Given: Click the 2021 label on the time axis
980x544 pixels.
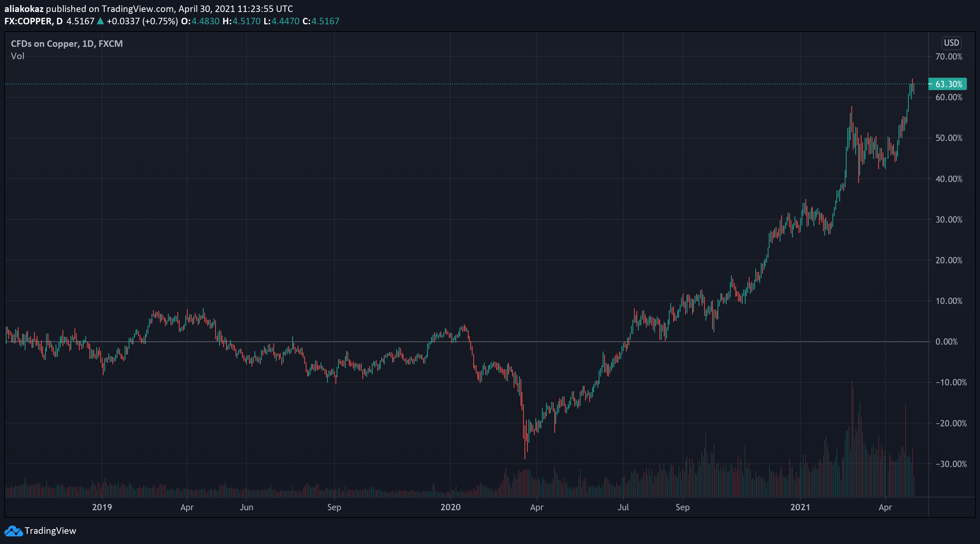Looking at the screenshot, I should tap(800, 507).
